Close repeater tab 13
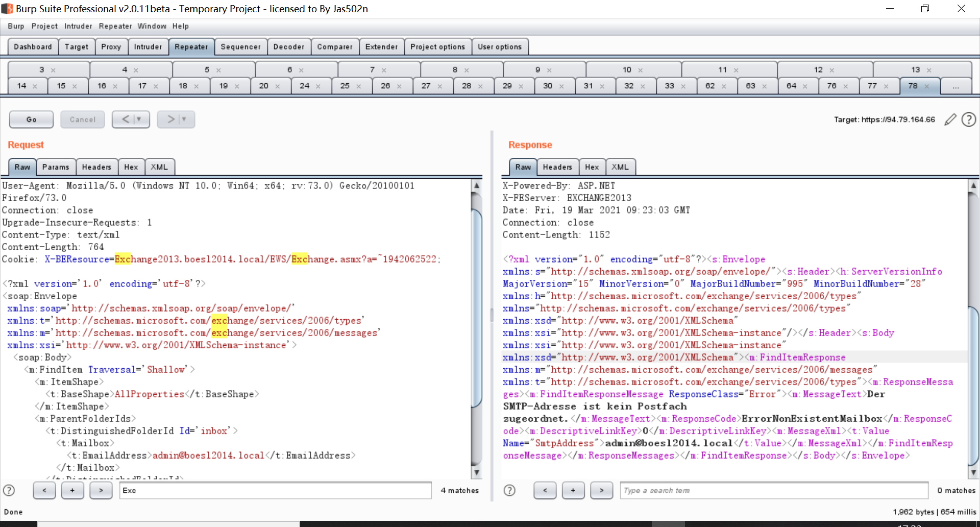Image resolution: width=980 pixels, height=527 pixels. 929,70
